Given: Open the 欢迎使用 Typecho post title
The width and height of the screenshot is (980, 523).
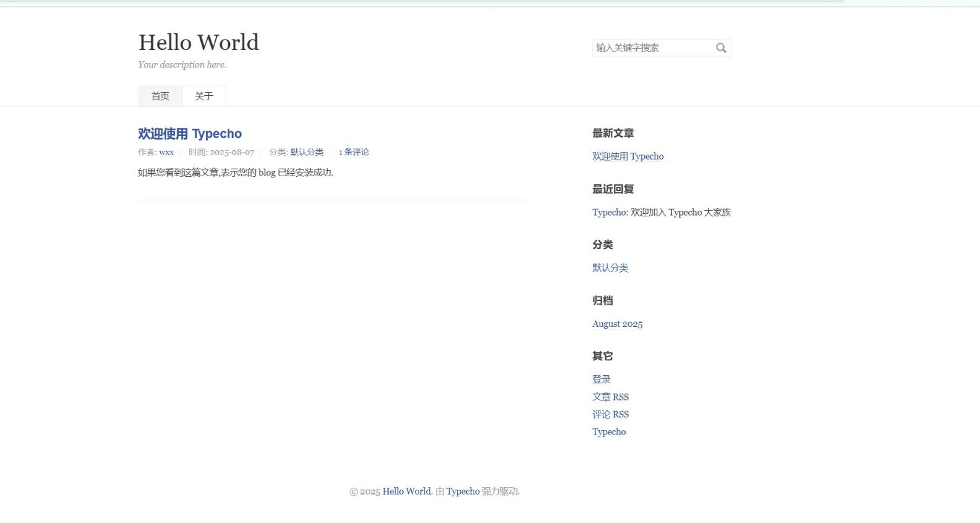Looking at the screenshot, I should click(190, 134).
